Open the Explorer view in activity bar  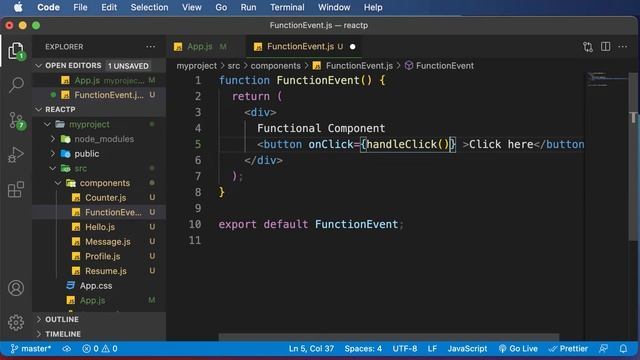pyautogui.click(x=16, y=51)
